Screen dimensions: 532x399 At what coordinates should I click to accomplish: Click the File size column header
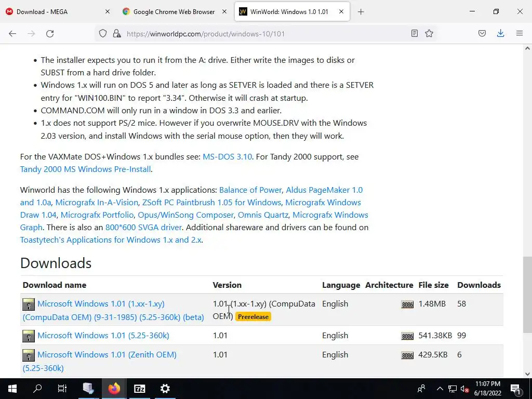(433, 285)
